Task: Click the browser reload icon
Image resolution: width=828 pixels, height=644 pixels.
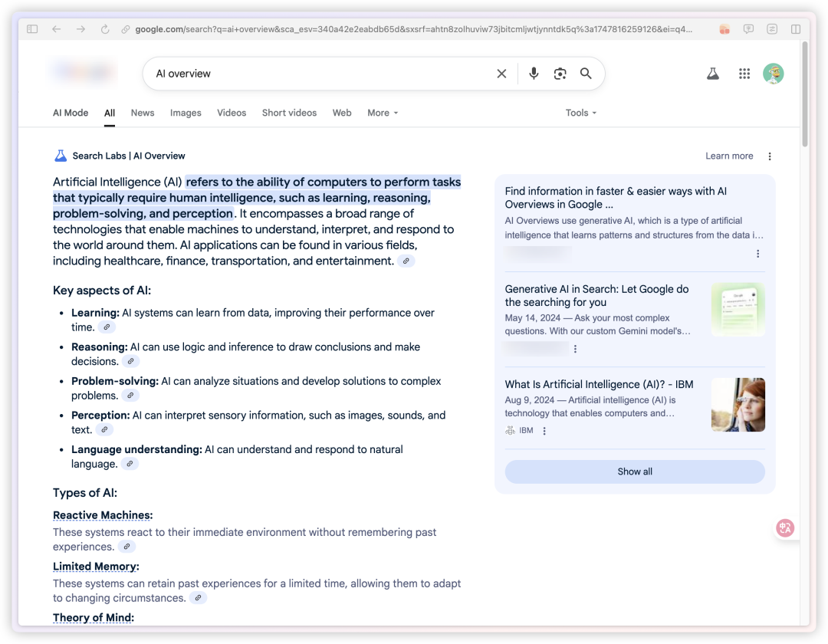Action: (104, 29)
